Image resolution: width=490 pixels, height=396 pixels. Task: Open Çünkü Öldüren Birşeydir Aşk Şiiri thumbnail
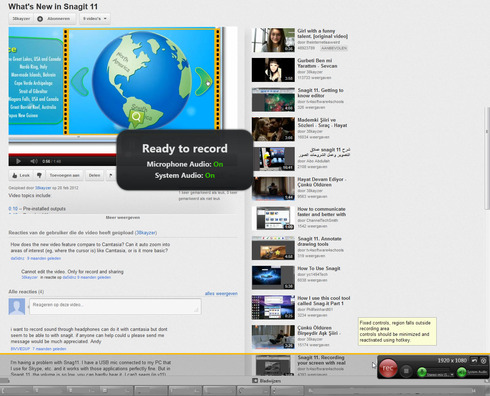[273, 337]
